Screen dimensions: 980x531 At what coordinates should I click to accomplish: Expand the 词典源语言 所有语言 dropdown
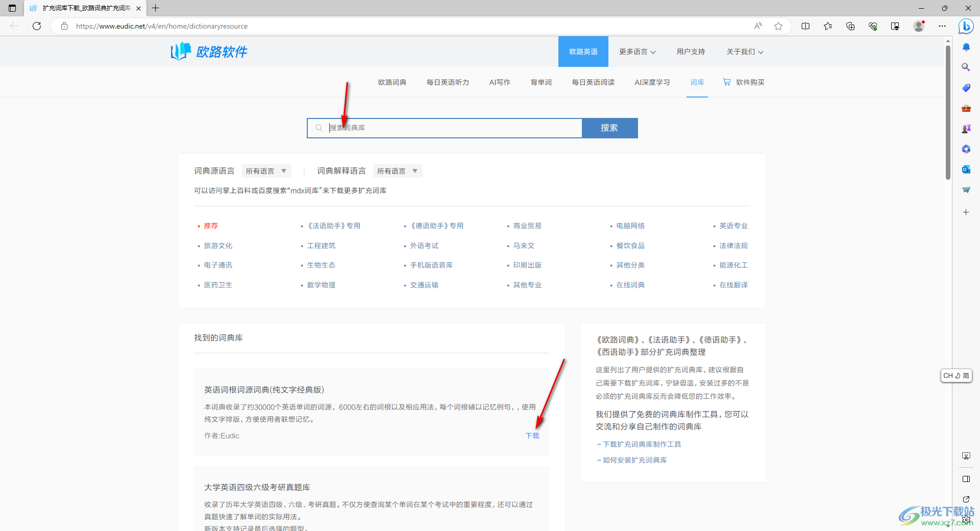pos(266,171)
